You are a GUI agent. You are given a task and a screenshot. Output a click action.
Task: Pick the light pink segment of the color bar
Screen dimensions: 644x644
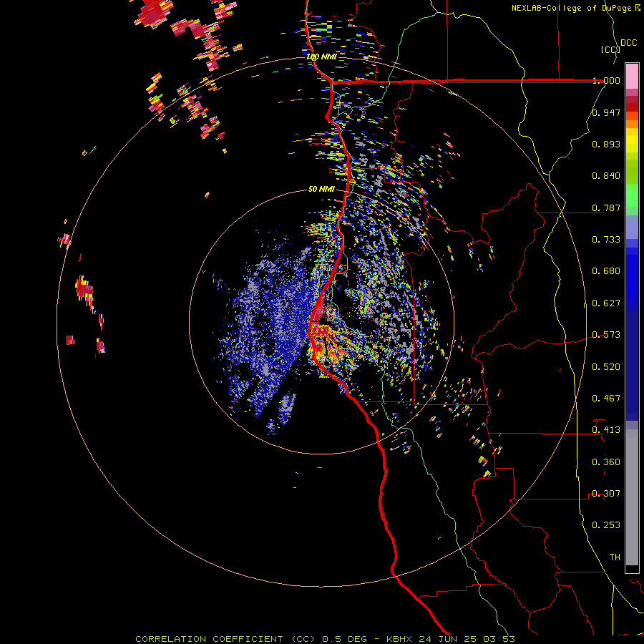click(x=632, y=77)
